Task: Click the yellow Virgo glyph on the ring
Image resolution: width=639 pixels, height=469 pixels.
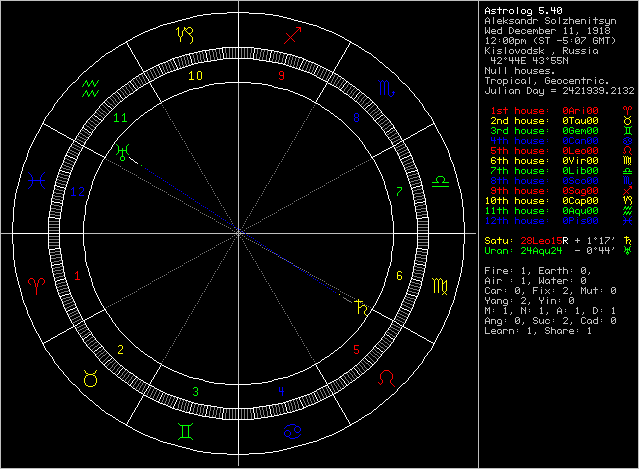Action: point(440,288)
